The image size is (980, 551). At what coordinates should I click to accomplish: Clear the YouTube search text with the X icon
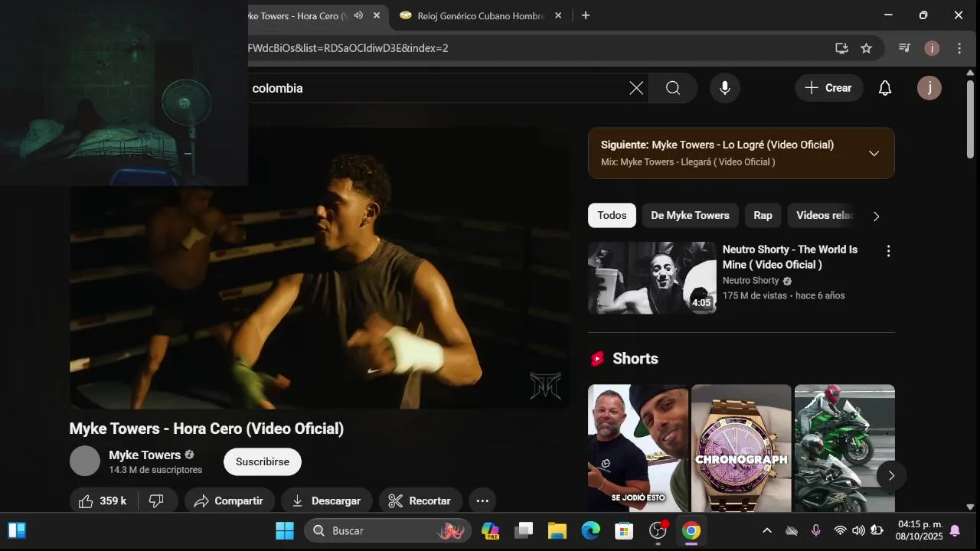click(636, 88)
